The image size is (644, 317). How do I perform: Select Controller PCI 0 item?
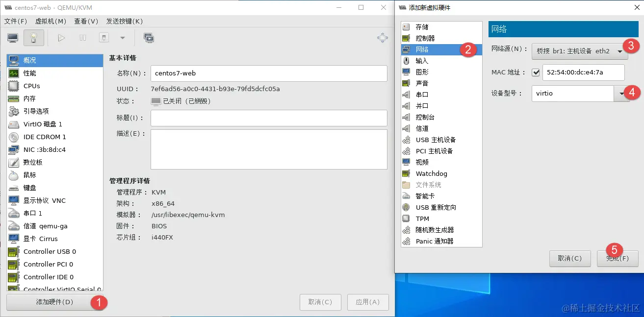point(55,264)
